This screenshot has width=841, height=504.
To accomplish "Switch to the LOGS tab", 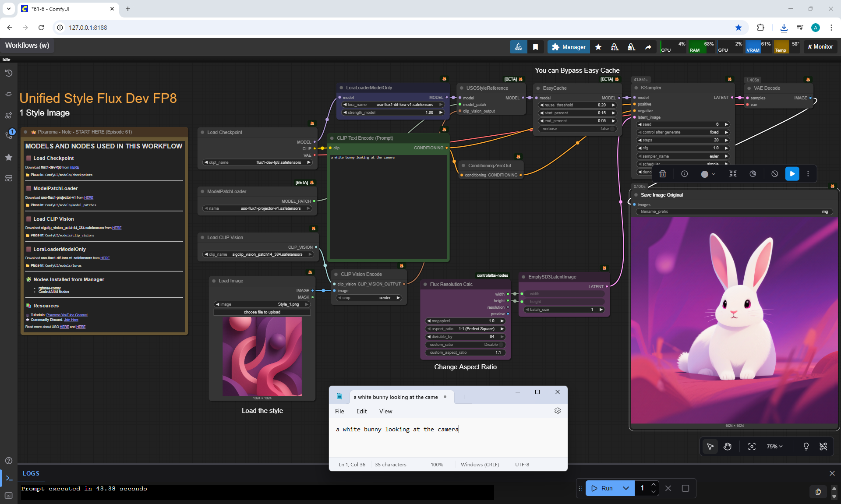I will tap(31, 473).
